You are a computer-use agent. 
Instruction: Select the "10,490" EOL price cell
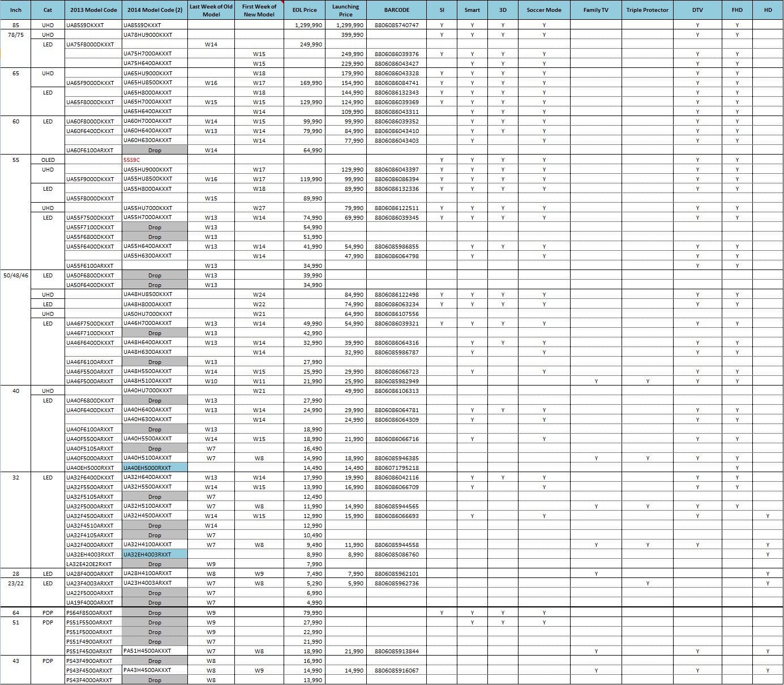(305, 536)
